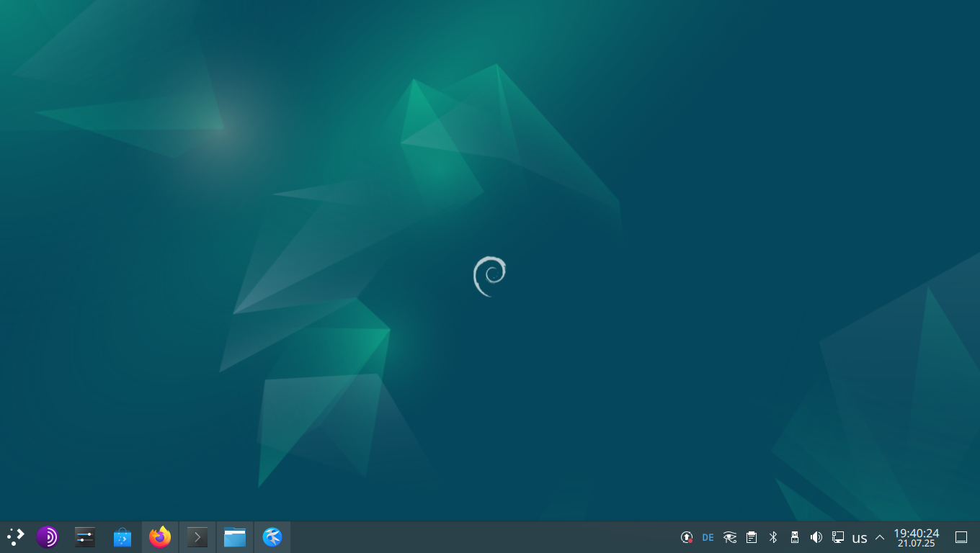Open the calendar by clicking the clock
Screen dimensions: 980x553
(x=916, y=537)
